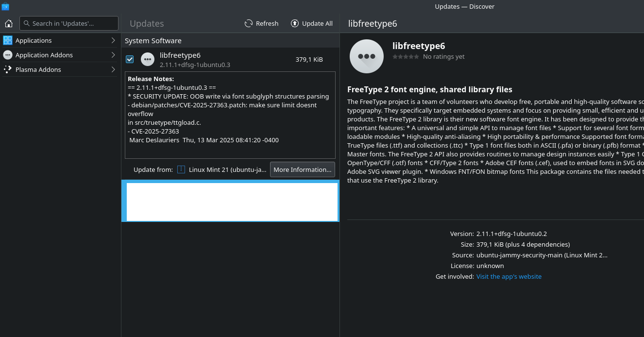Click the ubuntu-jammy-security-main source value

click(x=542, y=255)
